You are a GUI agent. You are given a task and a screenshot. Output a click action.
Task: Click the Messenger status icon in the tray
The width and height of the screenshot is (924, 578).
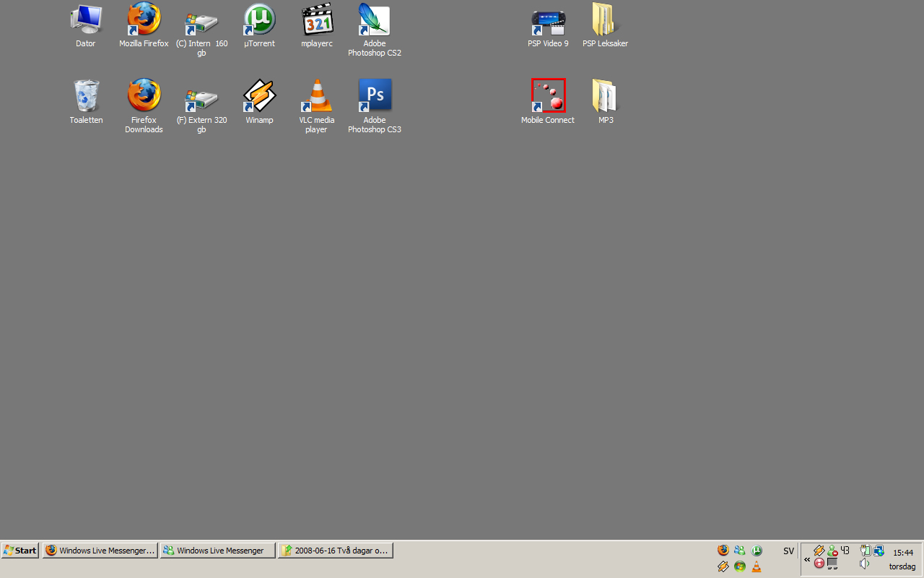832,551
